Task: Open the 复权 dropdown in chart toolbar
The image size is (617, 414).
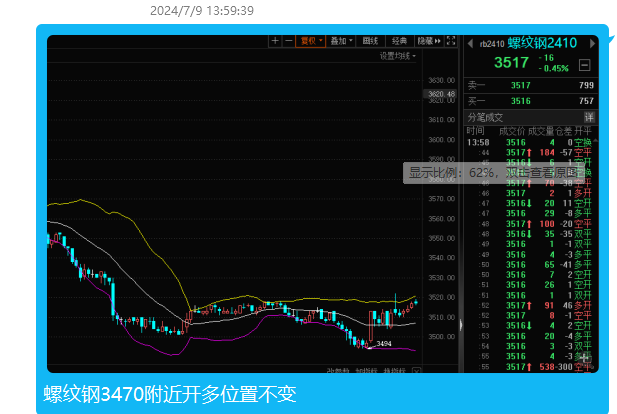Action: tap(311, 41)
